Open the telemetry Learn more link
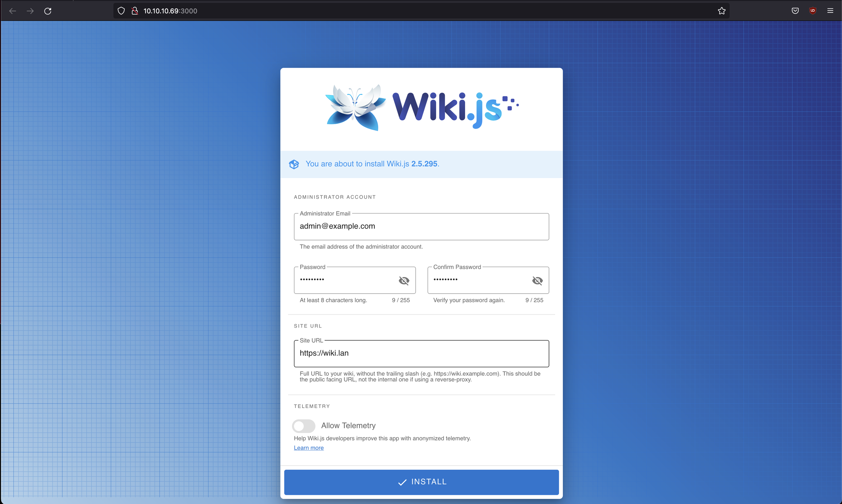Viewport: 842px width, 504px height. [309, 448]
